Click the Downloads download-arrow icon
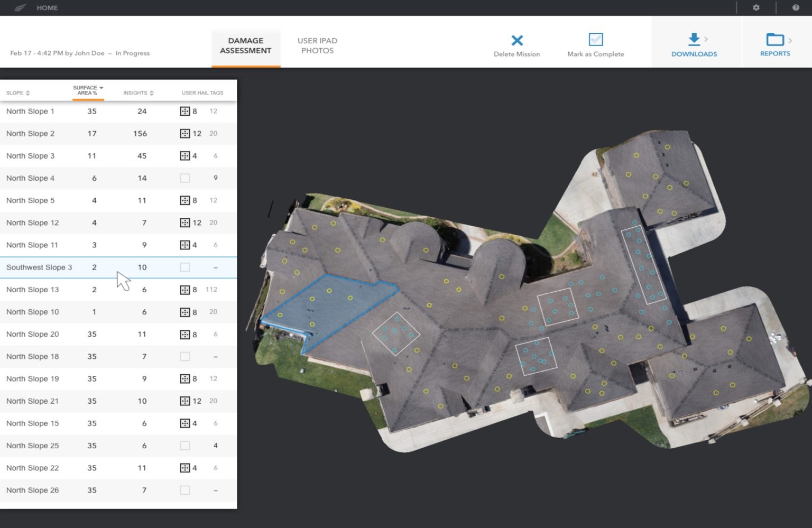This screenshot has height=528, width=812. [693, 39]
